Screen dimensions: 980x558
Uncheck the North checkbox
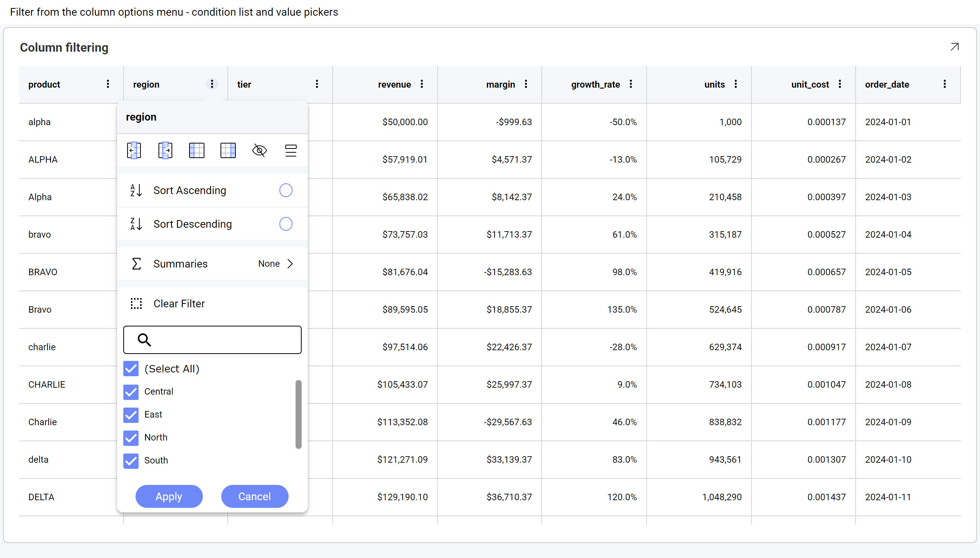click(131, 438)
